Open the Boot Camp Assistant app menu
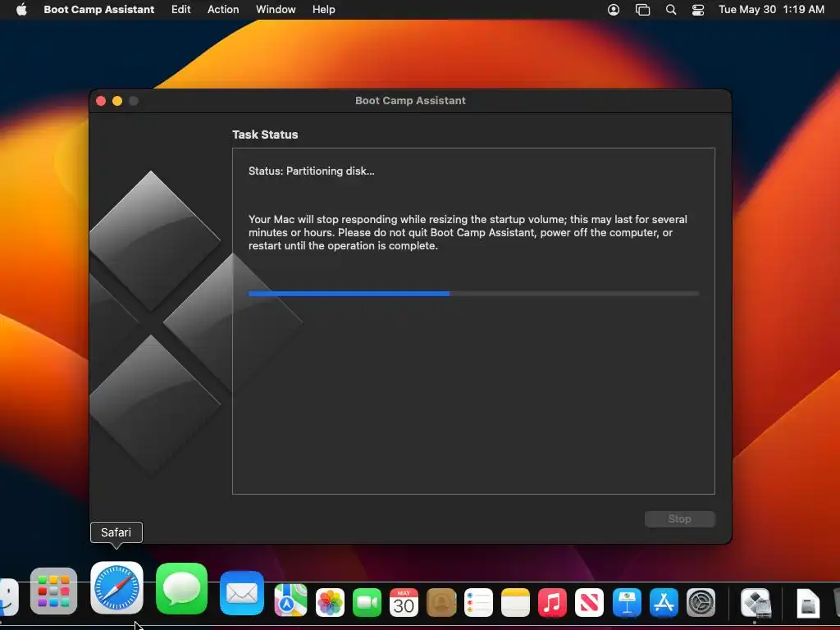Screen dimensions: 840x630 point(99,9)
